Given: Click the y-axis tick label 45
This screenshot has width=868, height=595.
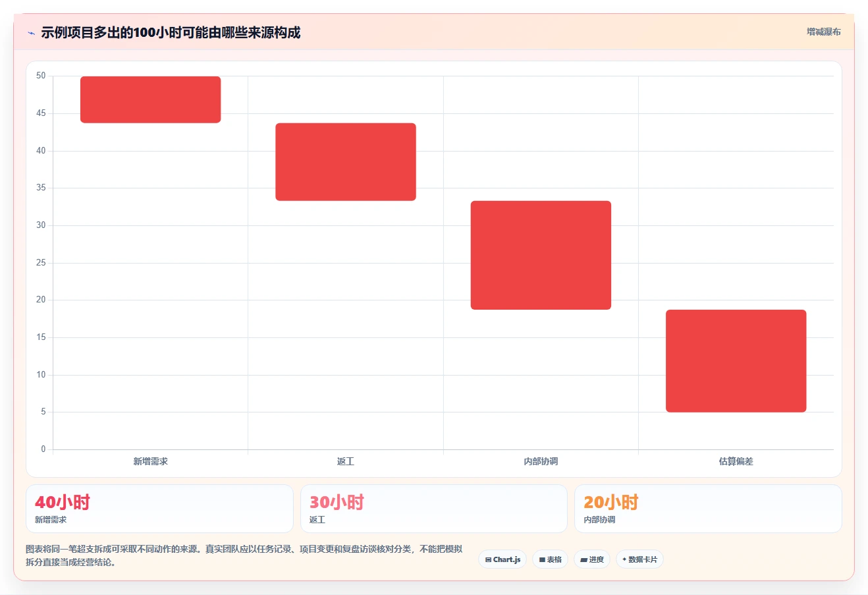Looking at the screenshot, I should coord(41,113).
